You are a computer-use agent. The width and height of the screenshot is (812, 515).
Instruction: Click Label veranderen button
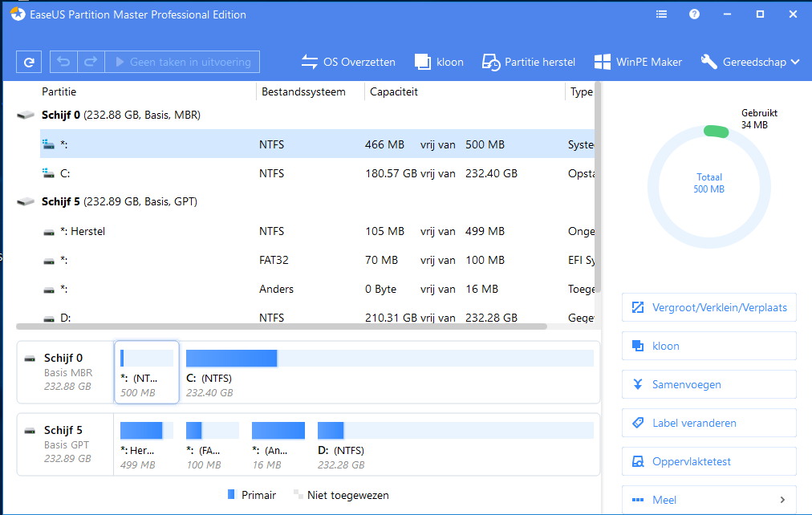click(709, 423)
